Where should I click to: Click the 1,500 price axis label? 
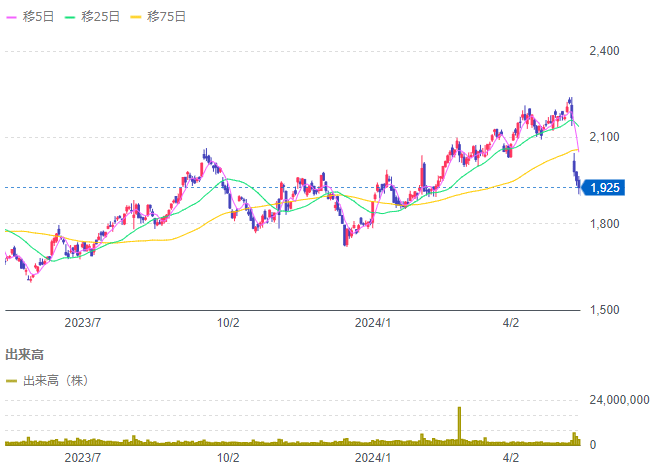coord(606,310)
